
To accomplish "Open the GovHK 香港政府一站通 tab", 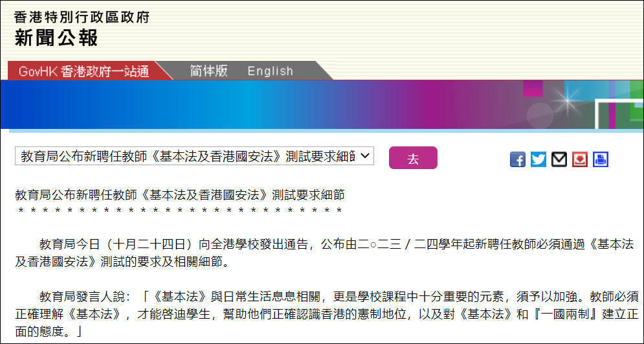I will click(x=83, y=71).
